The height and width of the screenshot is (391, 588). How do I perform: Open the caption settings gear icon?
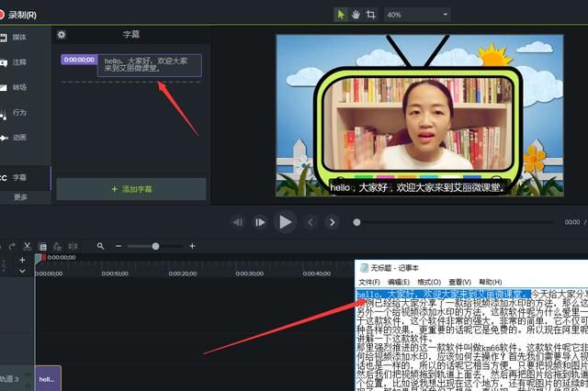point(62,35)
